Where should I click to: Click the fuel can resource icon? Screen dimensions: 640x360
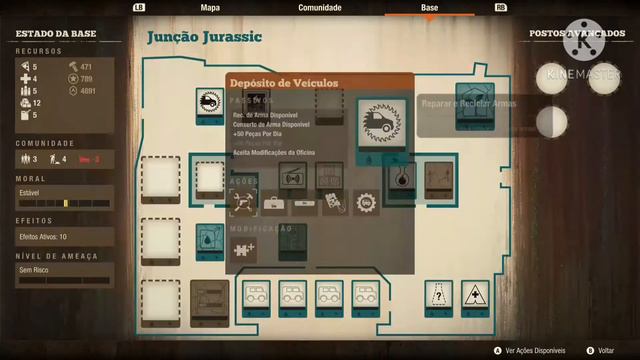(25, 115)
